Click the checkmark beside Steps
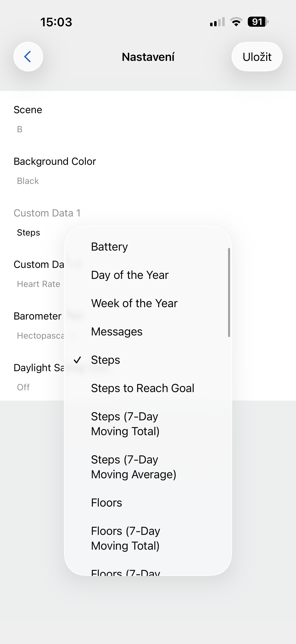 77,360
